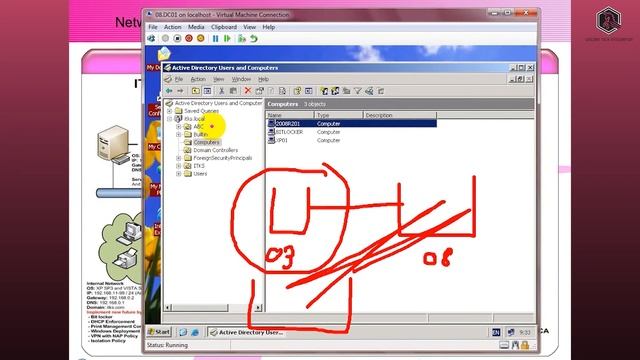Open Action menu in Active Directory window
This screenshot has height=360, width=640.
tap(198, 79)
